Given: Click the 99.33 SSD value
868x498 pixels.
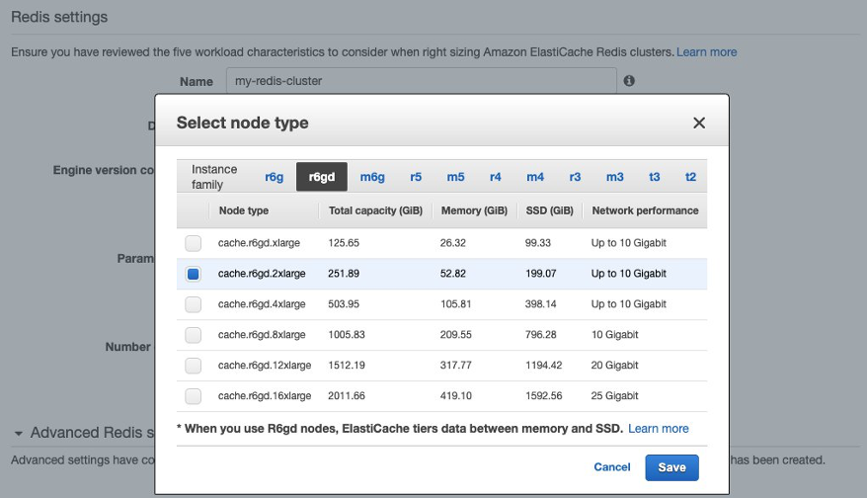Looking at the screenshot, I should [537, 243].
